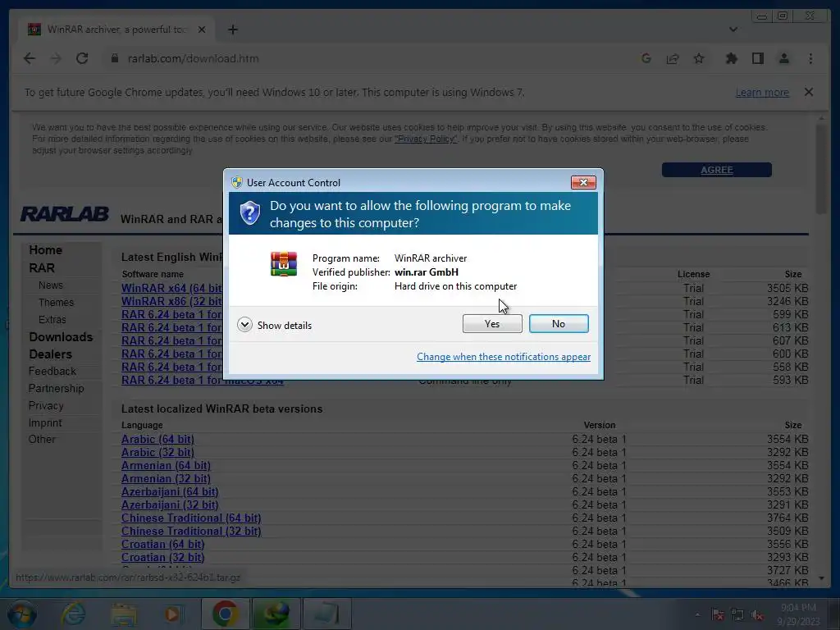
Task: Click Chinese Traditional (64 bit) link
Action: 190,518
